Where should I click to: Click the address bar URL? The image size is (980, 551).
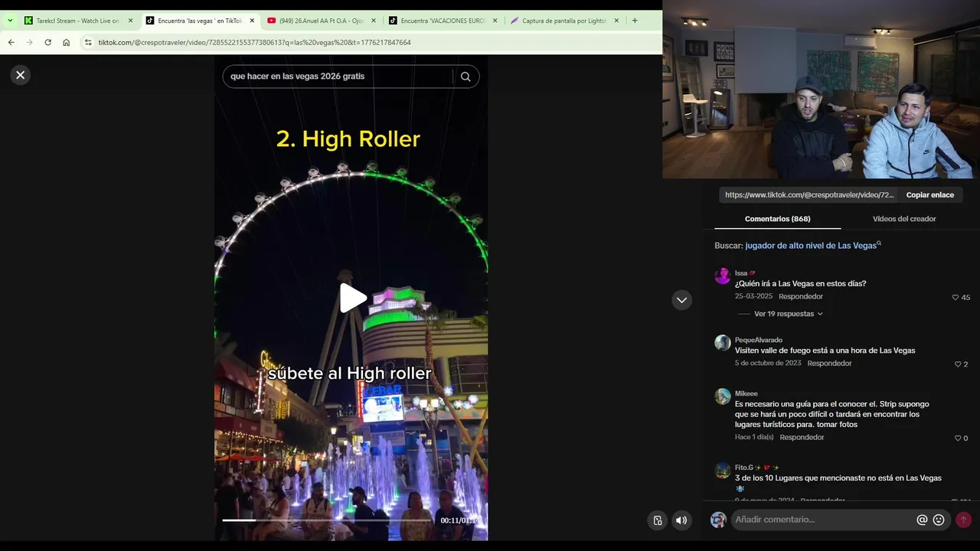[254, 43]
